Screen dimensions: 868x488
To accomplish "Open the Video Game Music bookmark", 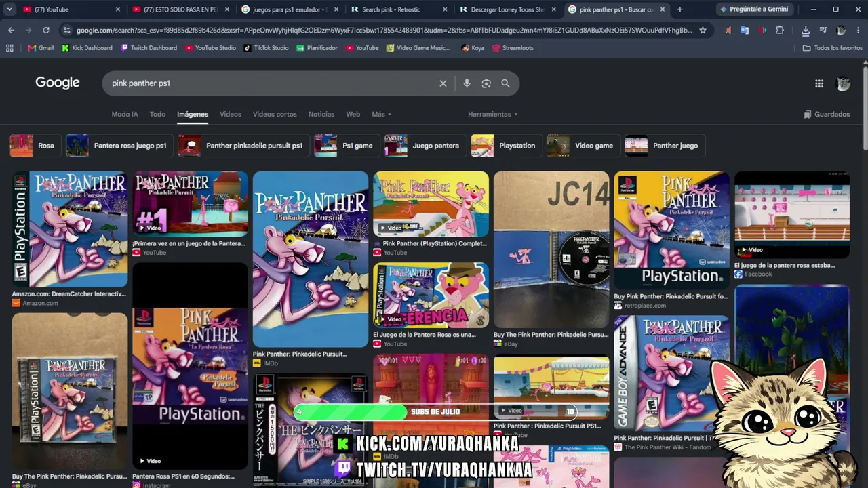I will tap(418, 48).
